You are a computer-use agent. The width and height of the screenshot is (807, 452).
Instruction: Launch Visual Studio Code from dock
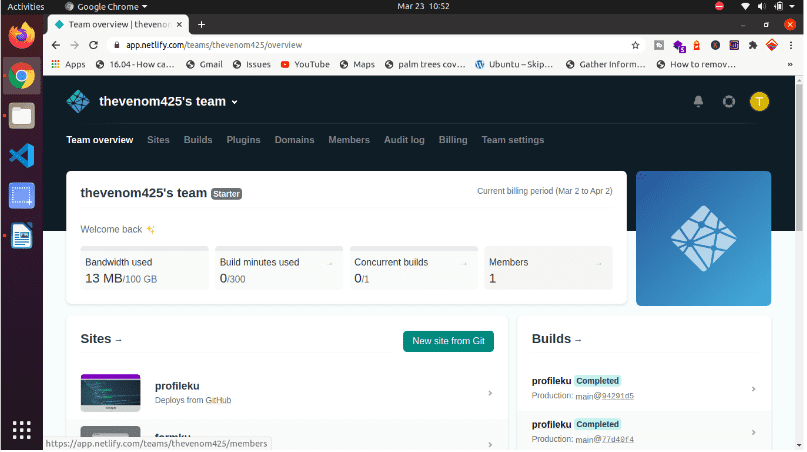click(x=22, y=155)
